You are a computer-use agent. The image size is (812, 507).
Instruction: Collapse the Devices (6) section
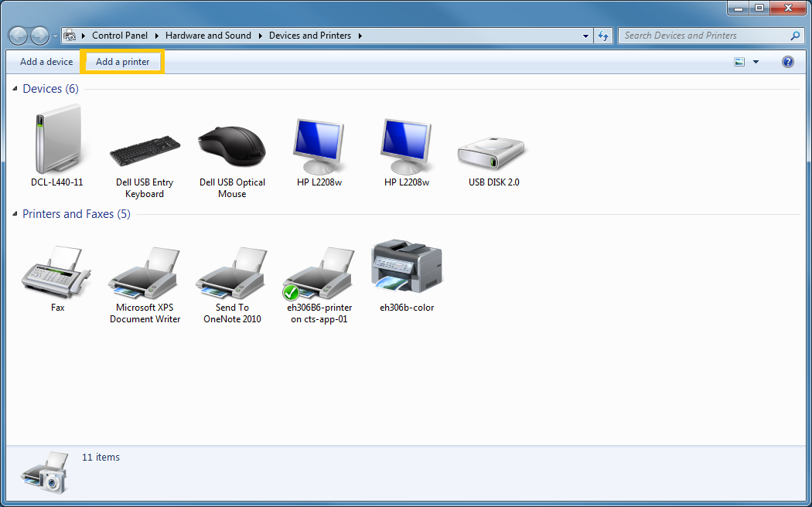coord(13,88)
